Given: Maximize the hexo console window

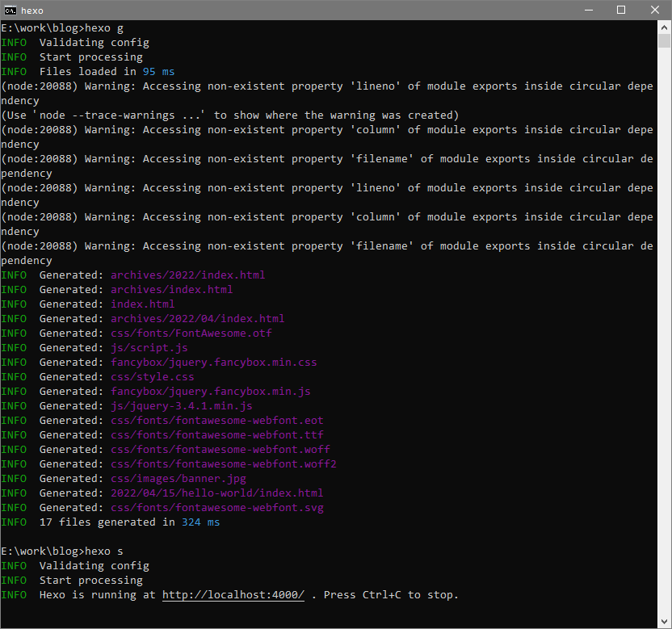Looking at the screenshot, I should tap(621, 10).
